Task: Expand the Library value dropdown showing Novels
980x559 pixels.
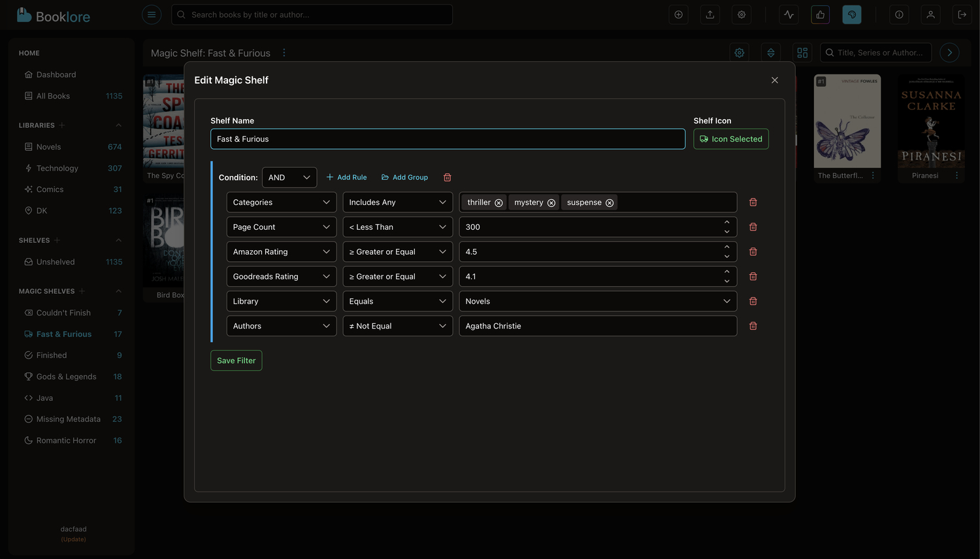Action: (x=597, y=301)
